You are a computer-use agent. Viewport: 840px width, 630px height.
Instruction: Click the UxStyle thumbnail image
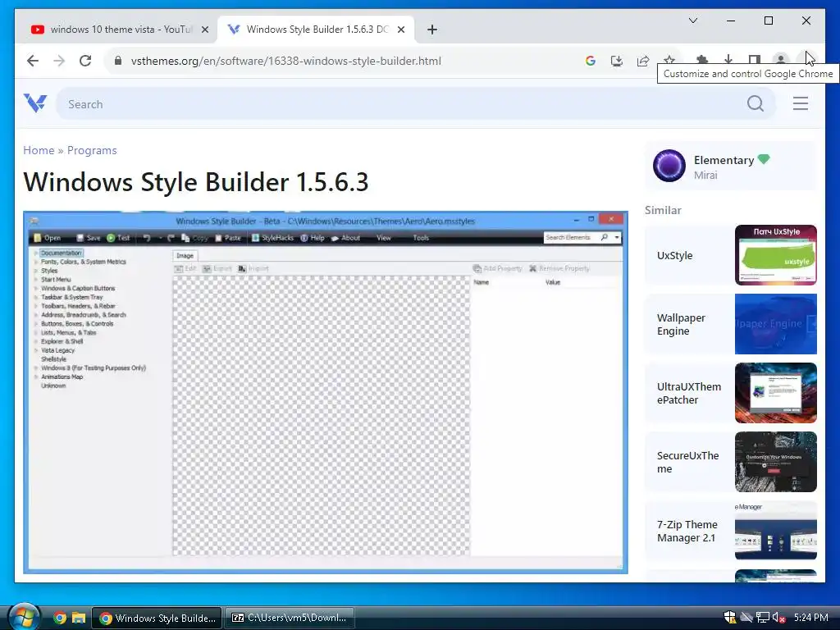(776, 255)
